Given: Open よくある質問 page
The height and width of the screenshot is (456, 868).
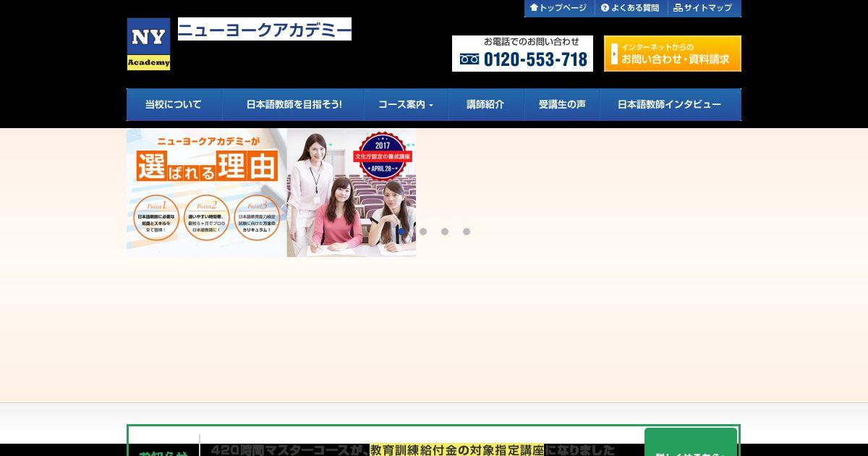Looking at the screenshot, I should 630,8.
